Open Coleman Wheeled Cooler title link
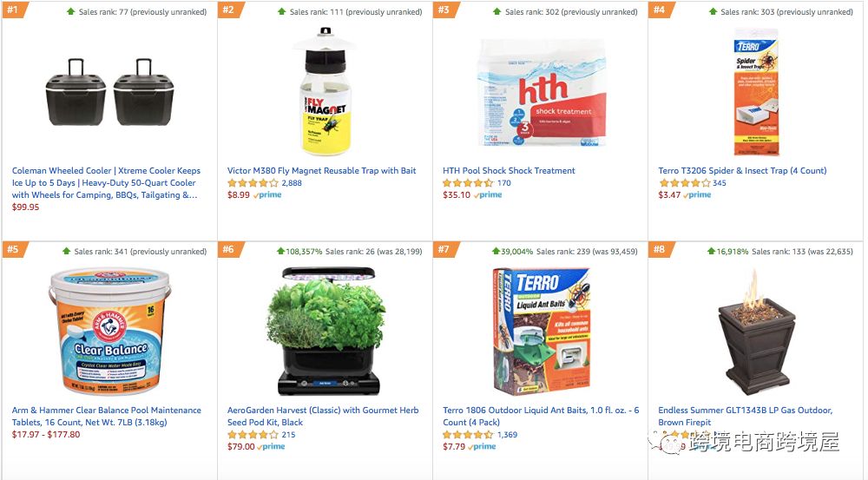This screenshot has height=480, width=868. tap(106, 182)
